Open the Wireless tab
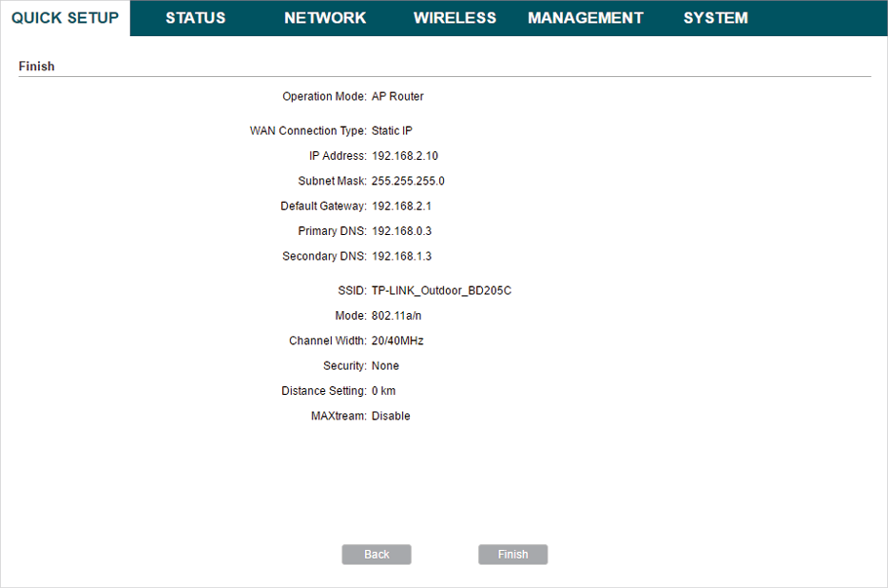888x588 pixels. (455, 18)
